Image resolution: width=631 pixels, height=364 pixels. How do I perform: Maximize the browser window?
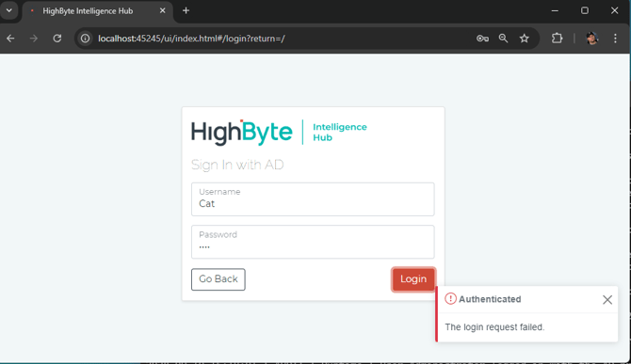[585, 11]
